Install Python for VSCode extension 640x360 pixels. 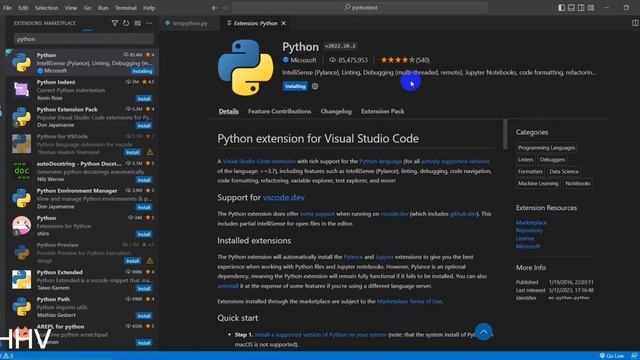(x=133, y=152)
